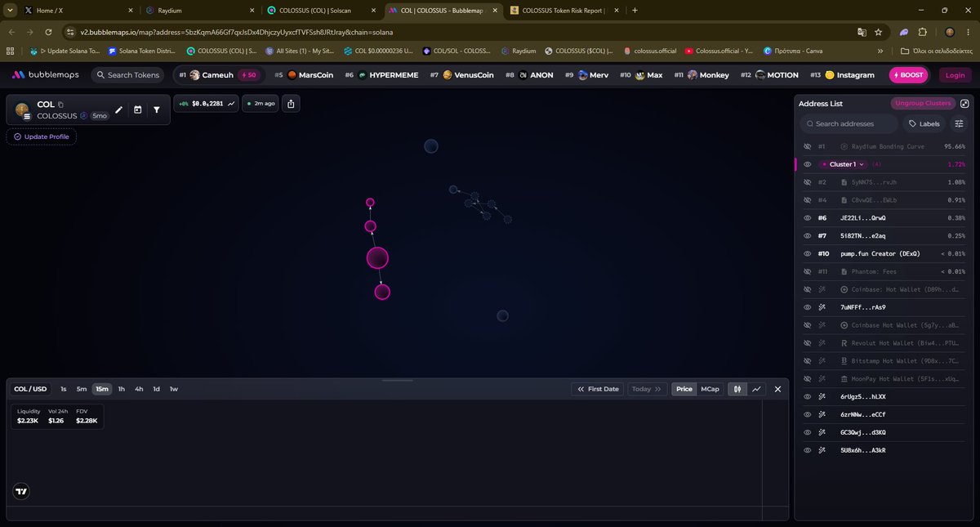Switch to line chart view
980x527 pixels.
click(756, 389)
